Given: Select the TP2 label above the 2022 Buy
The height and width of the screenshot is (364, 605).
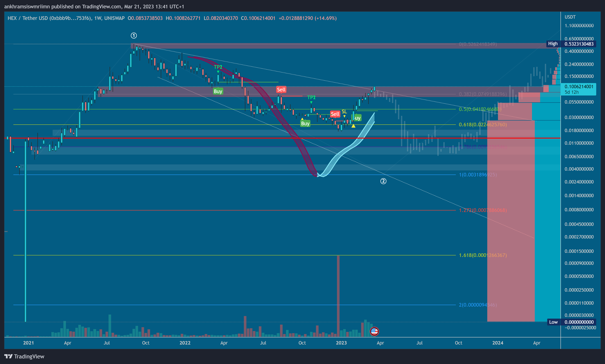Looking at the screenshot, I should click(218, 67).
